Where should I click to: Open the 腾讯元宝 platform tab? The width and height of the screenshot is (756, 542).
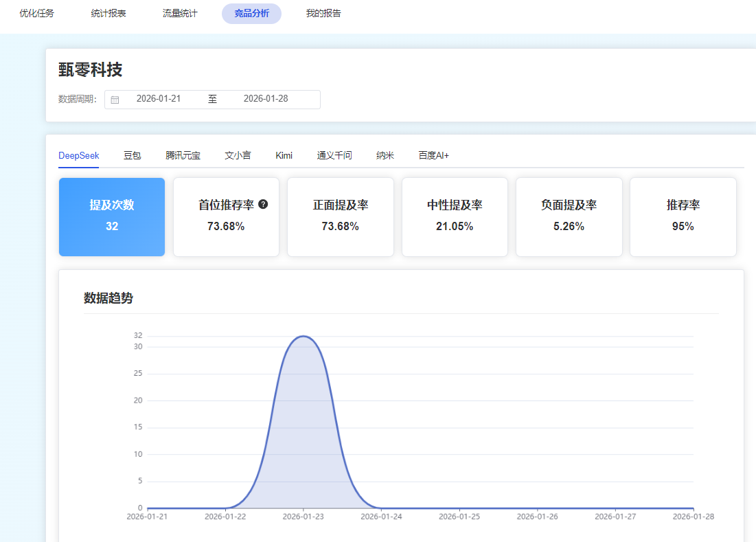pyautogui.click(x=183, y=156)
